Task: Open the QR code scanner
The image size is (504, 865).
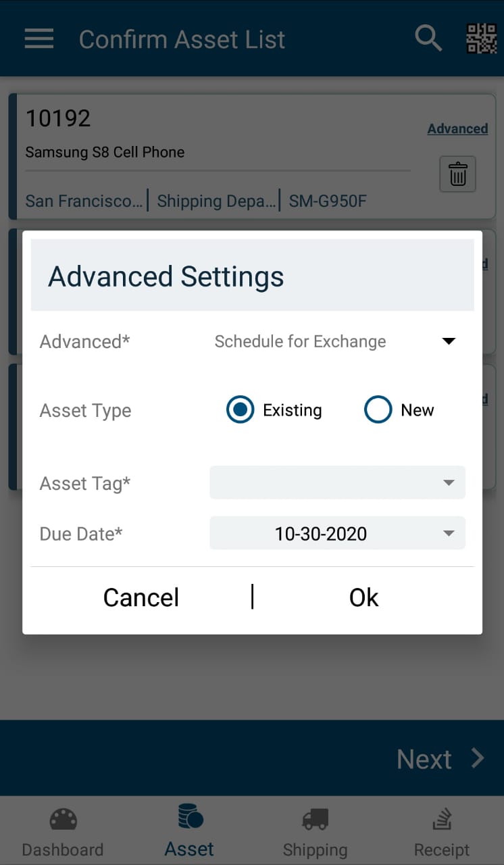Action: click(481, 39)
